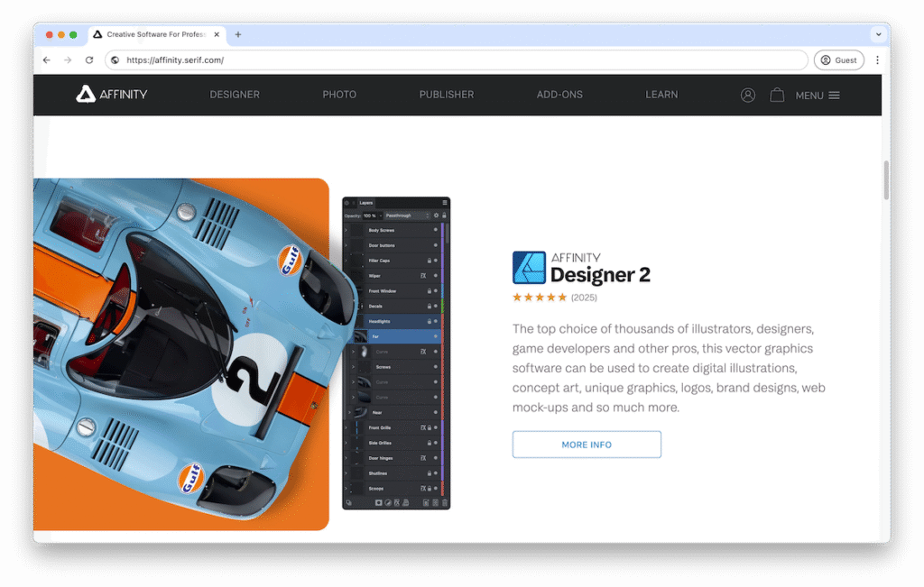The height and width of the screenshot is (587, 924).
Task: Open the shopping bag icon
Action: 777,95
